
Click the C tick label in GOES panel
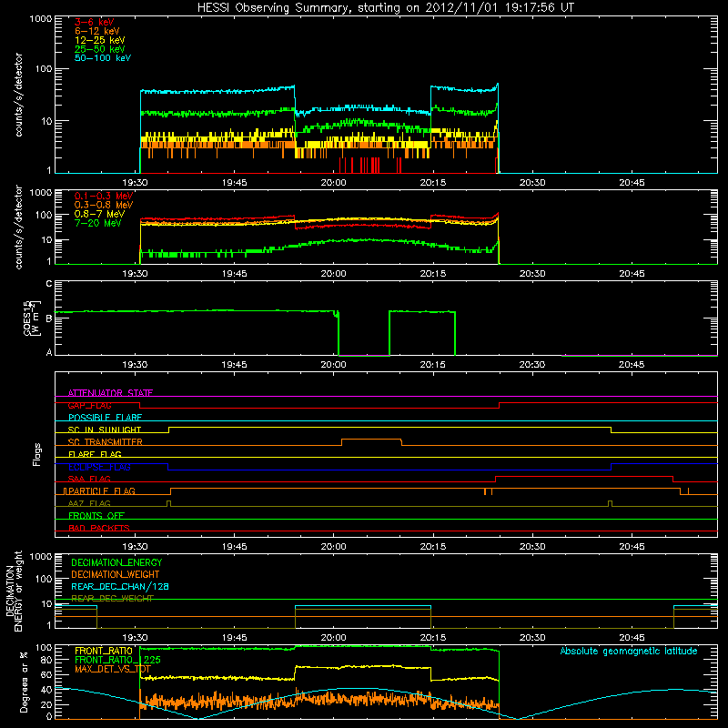point(49,283)
